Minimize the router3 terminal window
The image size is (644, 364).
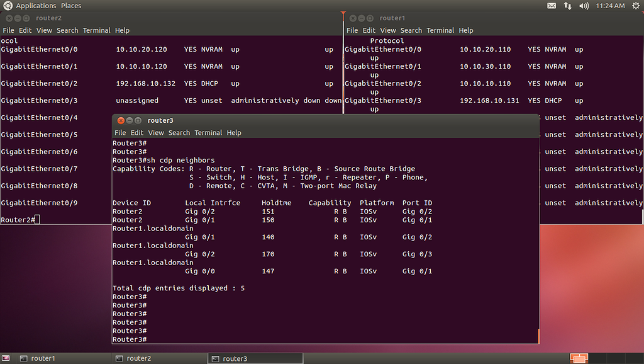click(x=130, y=120)
